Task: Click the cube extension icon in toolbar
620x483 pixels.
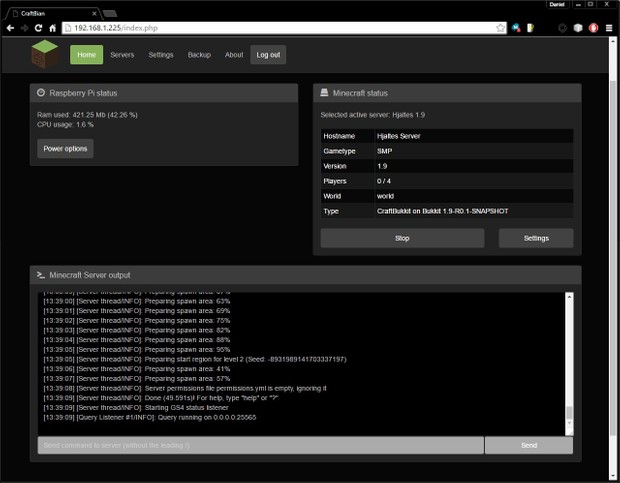Action: tap(578, 28)
